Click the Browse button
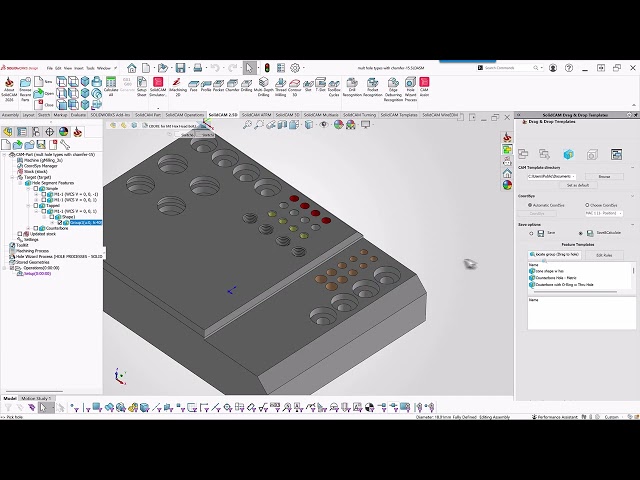 pos(604,176)
